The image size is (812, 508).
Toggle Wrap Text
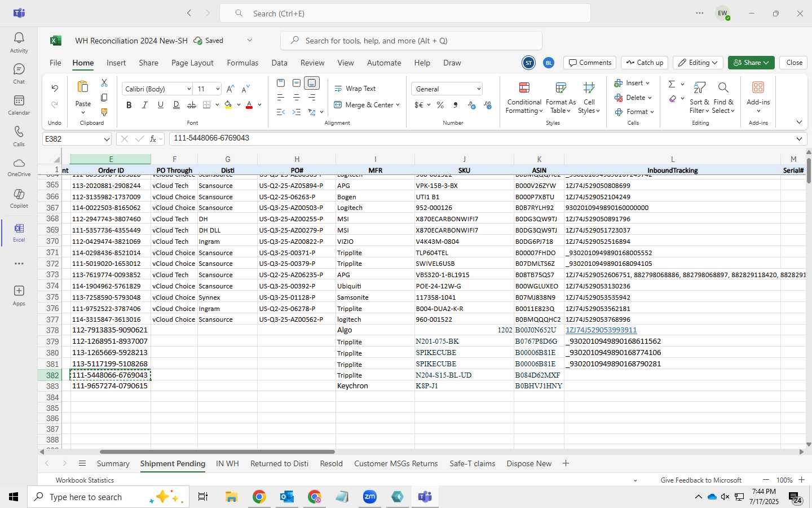tap(355, 89)
